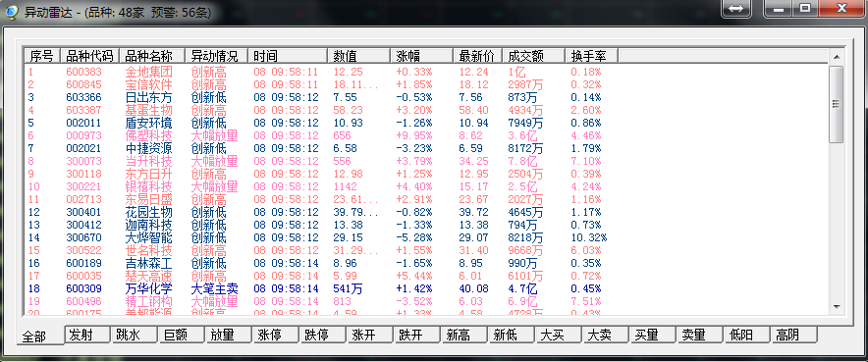Click the scrollbar up arrow

836,56
